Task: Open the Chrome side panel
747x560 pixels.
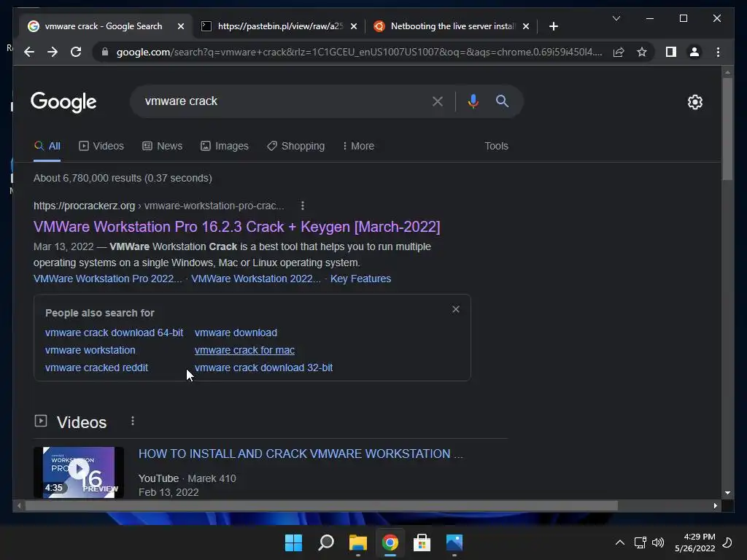Action: pos(671,52)
